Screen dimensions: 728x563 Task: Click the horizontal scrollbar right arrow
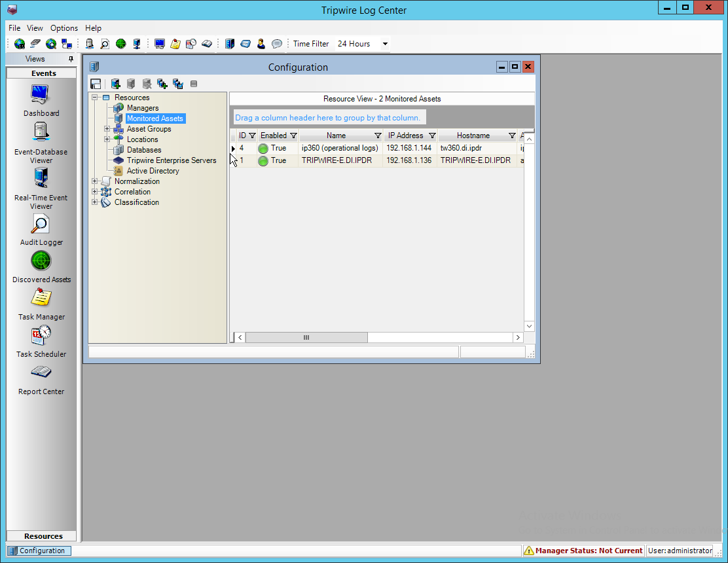coord(518,337)
